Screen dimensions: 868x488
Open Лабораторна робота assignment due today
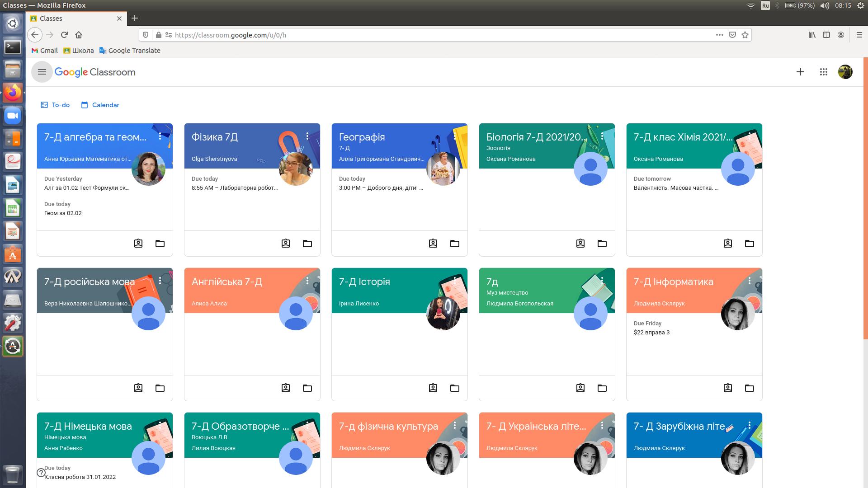tap(234, 188)
